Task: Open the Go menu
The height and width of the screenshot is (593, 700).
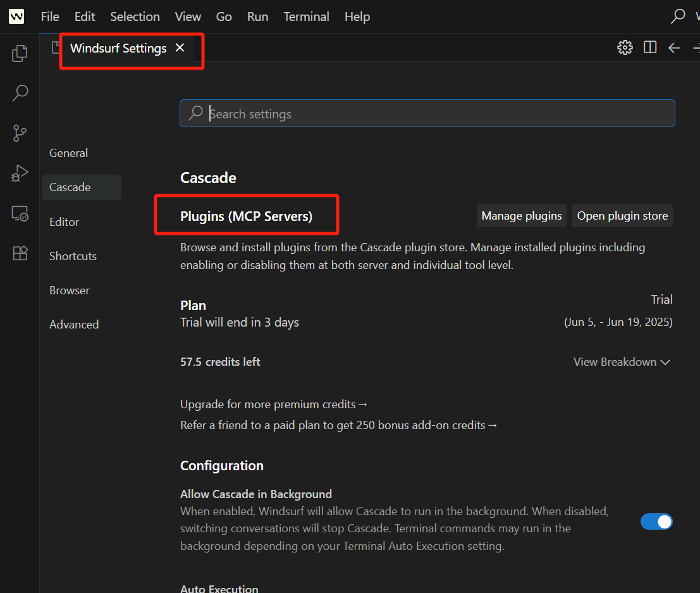Action: [x=224, y=16]
